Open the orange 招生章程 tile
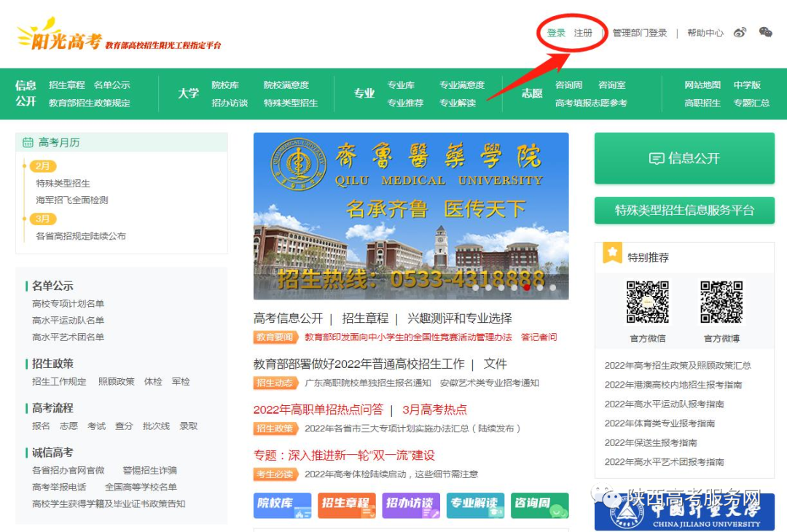This screenshot has height=532, width=787. pos(347,505)
